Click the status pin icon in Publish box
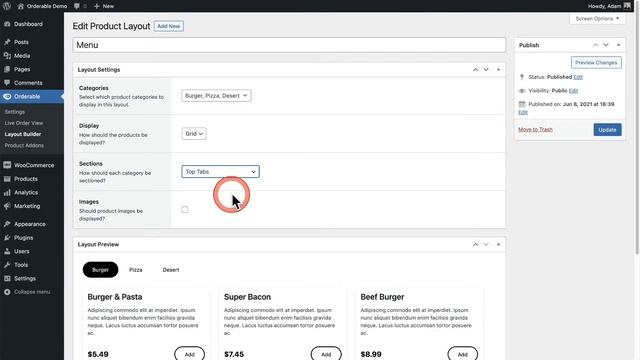The width and height of the screenshot is (640, 360). pyautogui.click(x=522, y=77)
